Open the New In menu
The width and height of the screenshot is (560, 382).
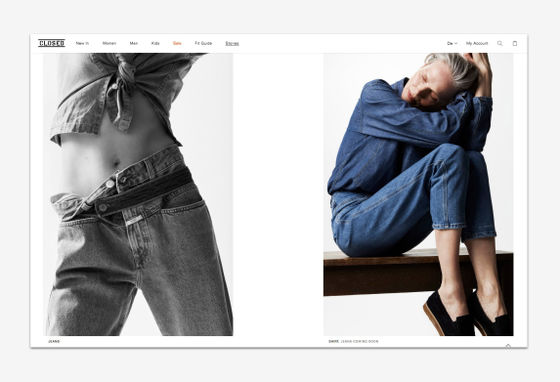tap(82, 43)
